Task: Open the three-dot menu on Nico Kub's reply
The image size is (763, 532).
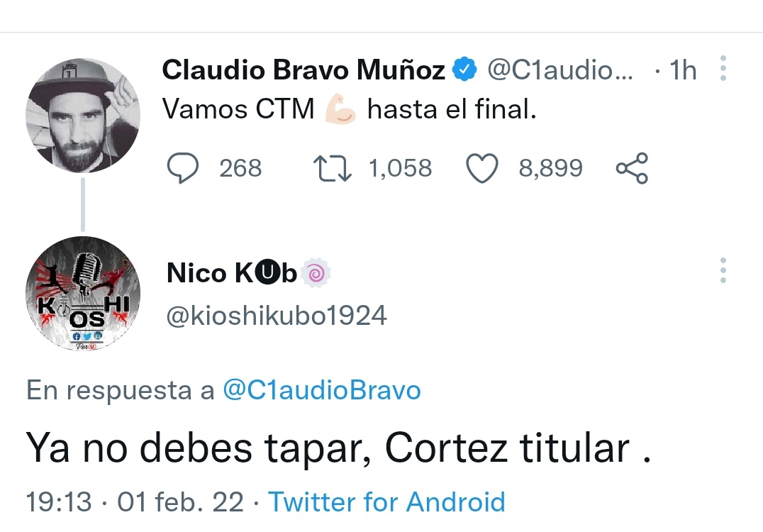Action: 723,270
